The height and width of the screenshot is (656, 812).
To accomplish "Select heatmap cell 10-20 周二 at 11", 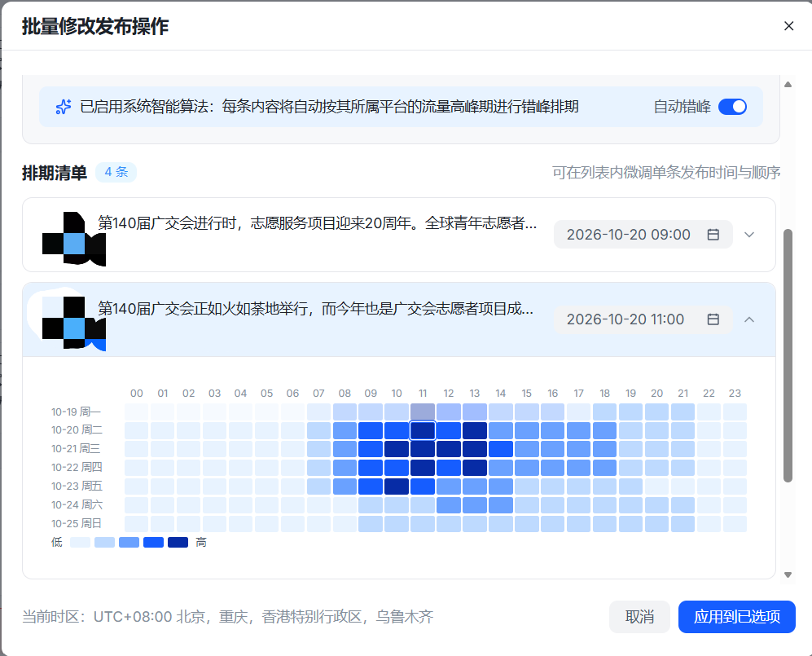I will pyautogui.click(x=423, y=430).
